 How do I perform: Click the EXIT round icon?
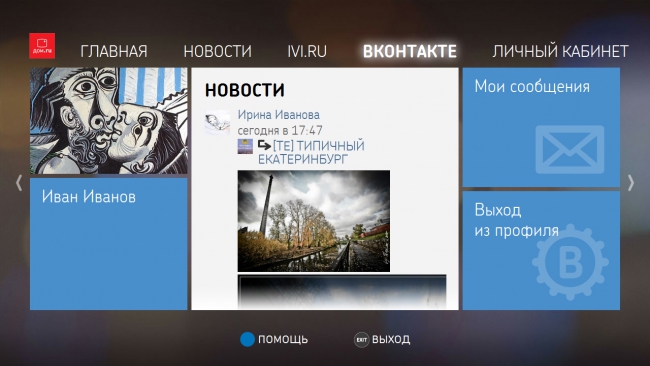(x=361, y=340)
